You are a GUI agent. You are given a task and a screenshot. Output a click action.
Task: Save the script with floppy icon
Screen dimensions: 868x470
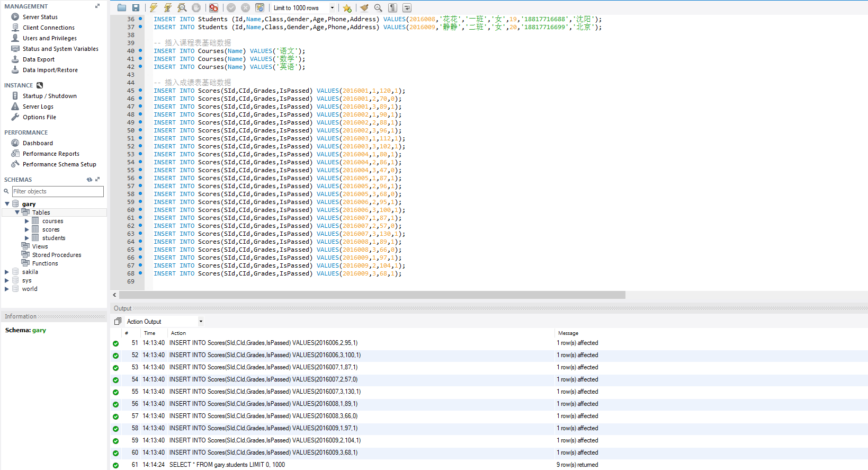(x=136, y=8)
